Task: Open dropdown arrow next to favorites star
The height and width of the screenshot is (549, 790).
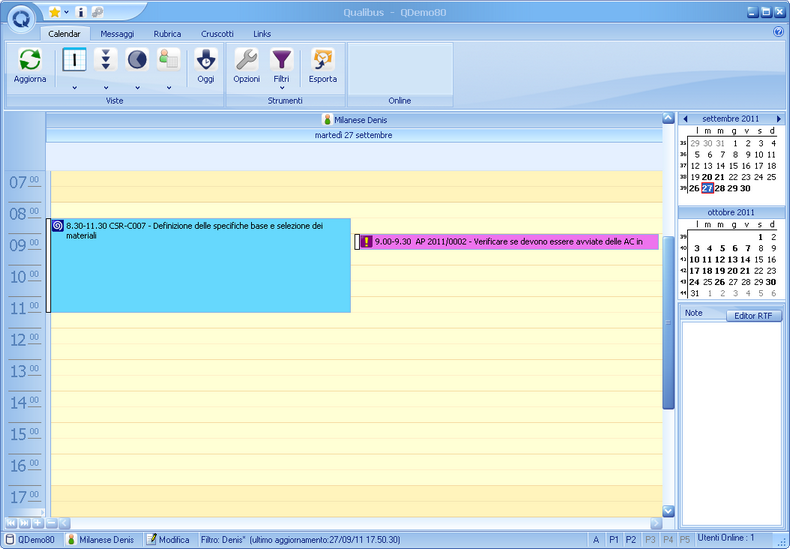Action: tap(66, 12)
